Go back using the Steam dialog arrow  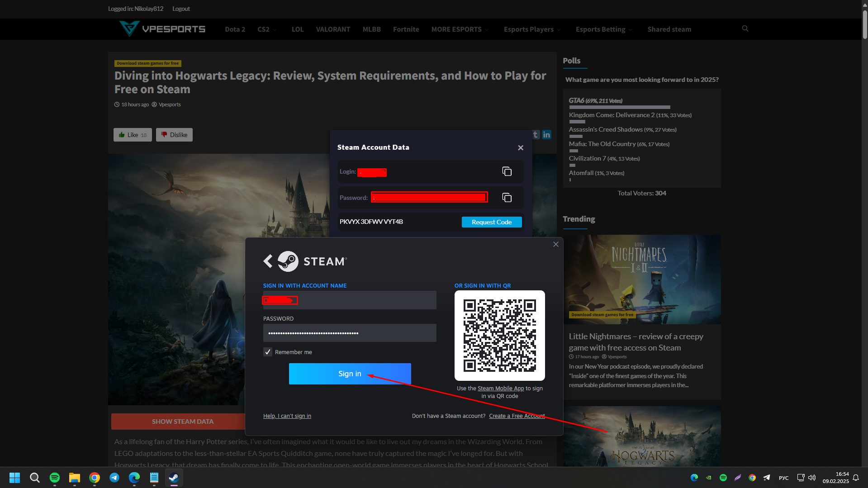pos(268,261)
